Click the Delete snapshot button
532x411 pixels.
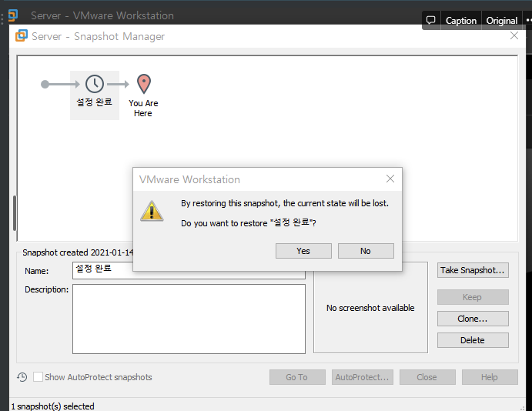(473, 340)
